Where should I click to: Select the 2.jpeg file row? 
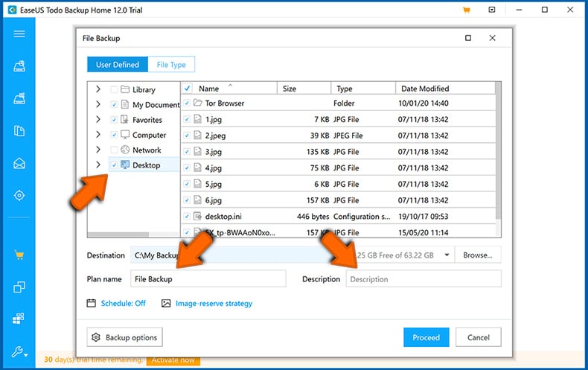tap(338, 135)
